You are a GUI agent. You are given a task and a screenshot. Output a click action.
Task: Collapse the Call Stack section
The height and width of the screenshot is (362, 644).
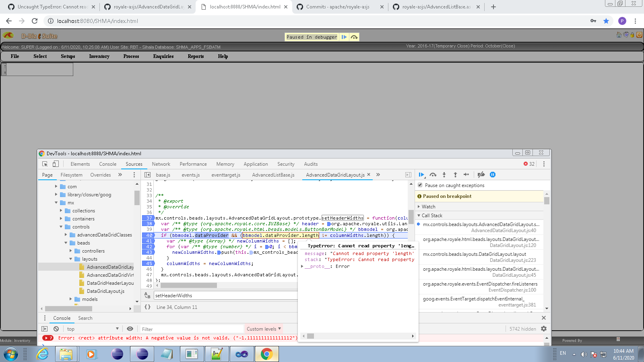point(419,216)
